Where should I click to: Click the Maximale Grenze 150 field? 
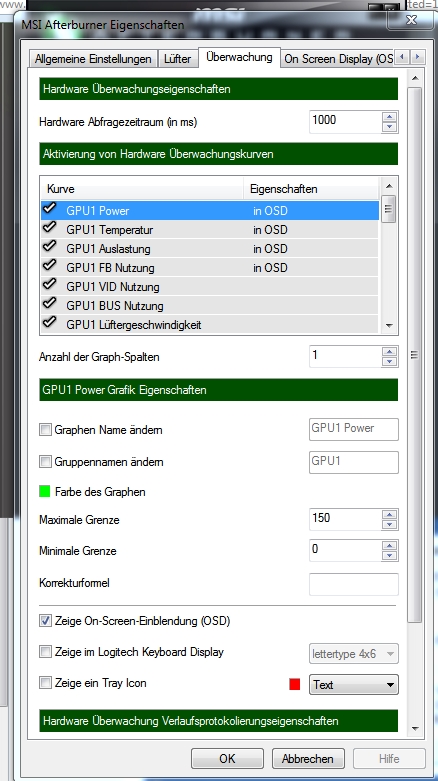345,520
